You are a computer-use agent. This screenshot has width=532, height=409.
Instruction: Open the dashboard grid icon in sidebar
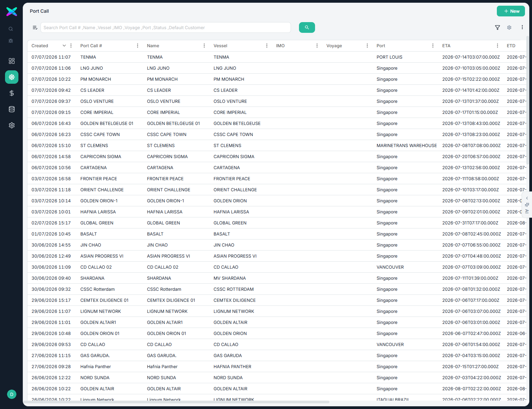[12, 61]
